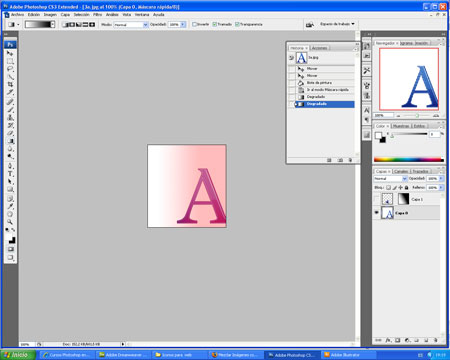The height and width of the screenshot is (360, 450).
Task: Open the Filtro menu
Action: (x=97, y=15)
